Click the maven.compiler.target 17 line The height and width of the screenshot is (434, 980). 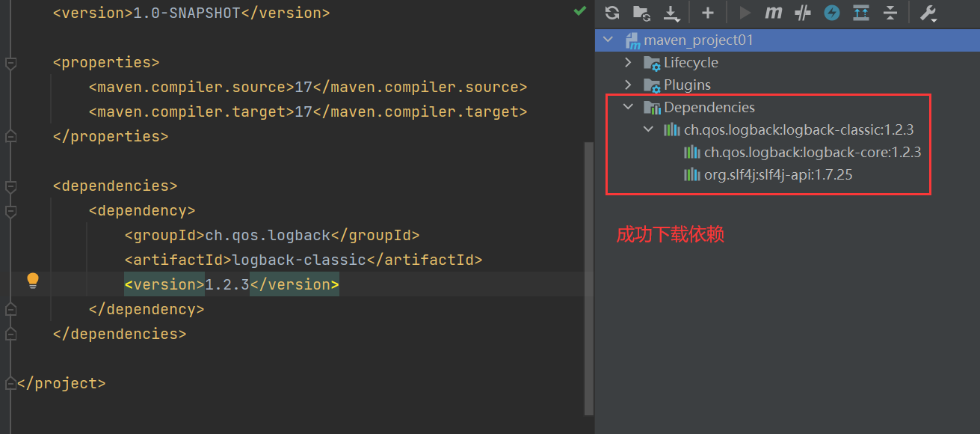[x=308, y=111]
